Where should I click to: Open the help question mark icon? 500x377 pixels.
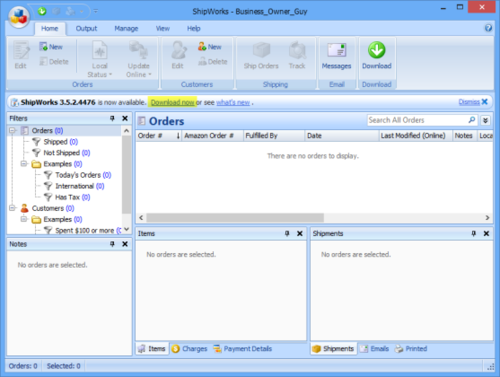point(488,28)
